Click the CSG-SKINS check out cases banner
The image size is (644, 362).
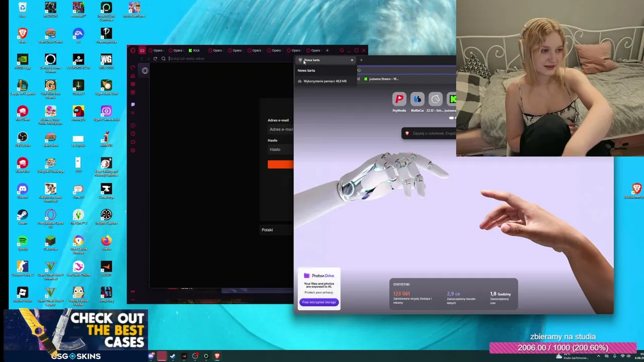click(x=75, y=336)
